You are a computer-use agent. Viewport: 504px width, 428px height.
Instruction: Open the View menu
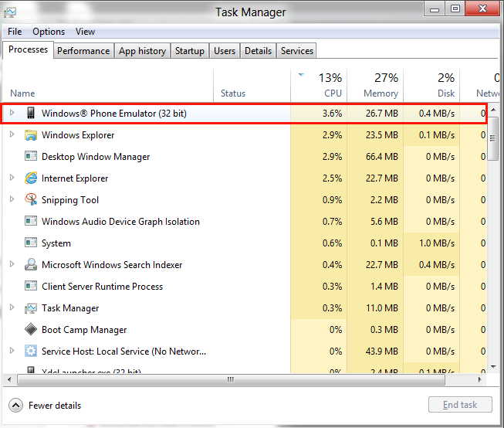pyautogui.click(x=85, y=32)
